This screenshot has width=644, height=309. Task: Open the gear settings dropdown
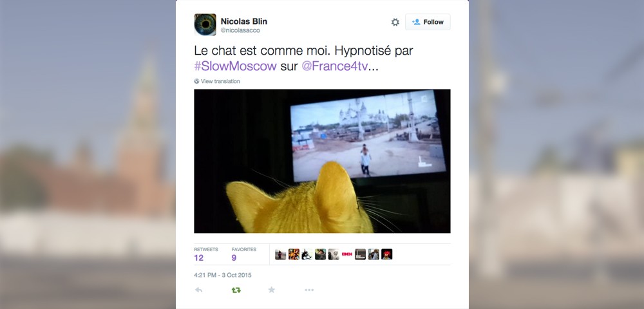(x=395, y=22)
